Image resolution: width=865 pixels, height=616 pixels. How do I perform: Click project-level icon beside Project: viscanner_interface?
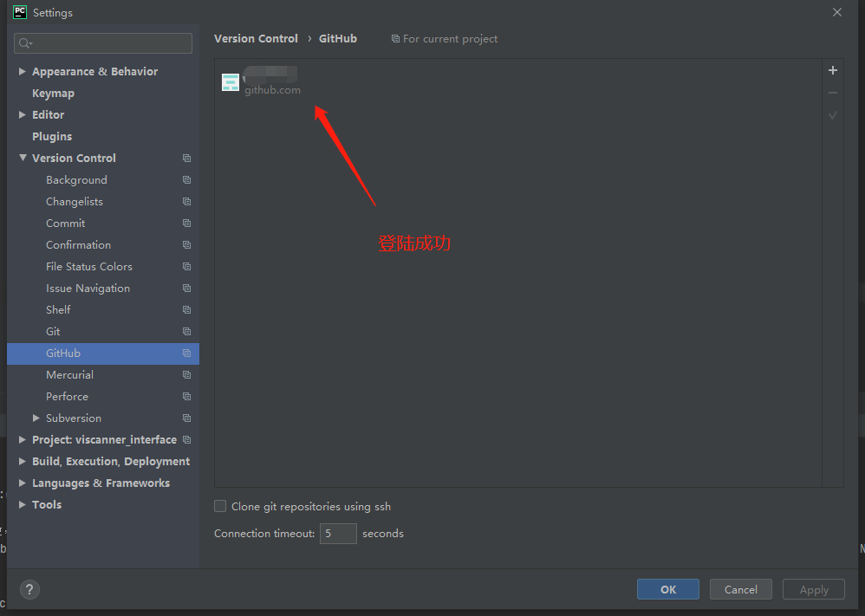[186, 439]
